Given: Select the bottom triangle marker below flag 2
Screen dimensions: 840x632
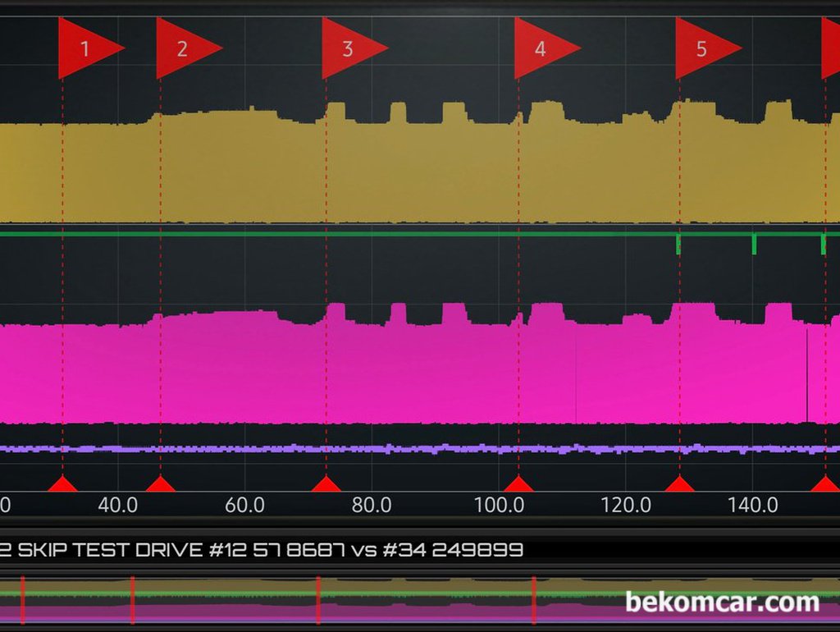Looking at the screenshot, I should pyautogui.click(x=161, y=483).
